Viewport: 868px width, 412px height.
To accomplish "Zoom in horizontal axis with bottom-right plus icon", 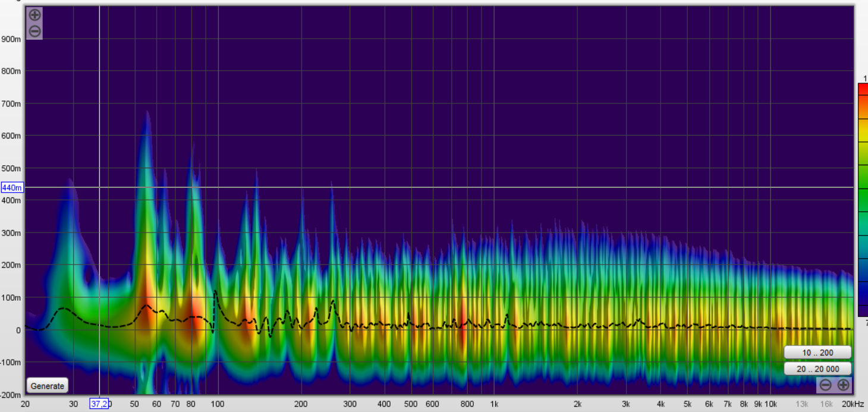I will point(843,385).
